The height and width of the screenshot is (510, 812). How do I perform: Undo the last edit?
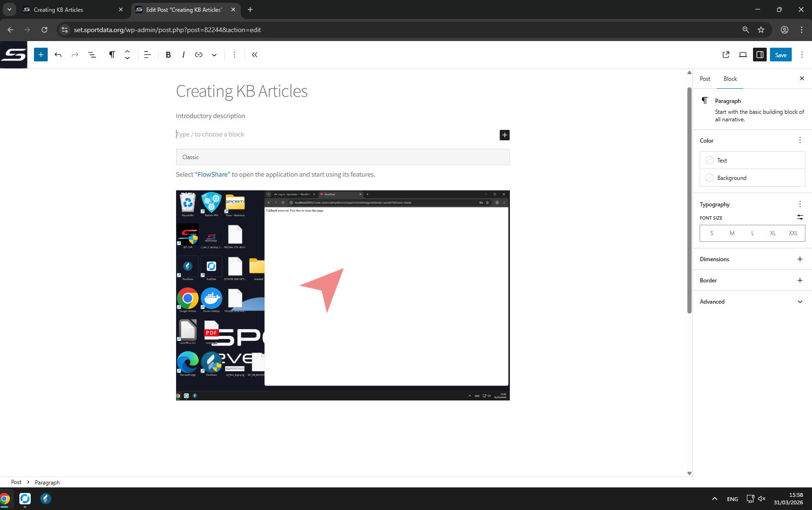point(58,55)
